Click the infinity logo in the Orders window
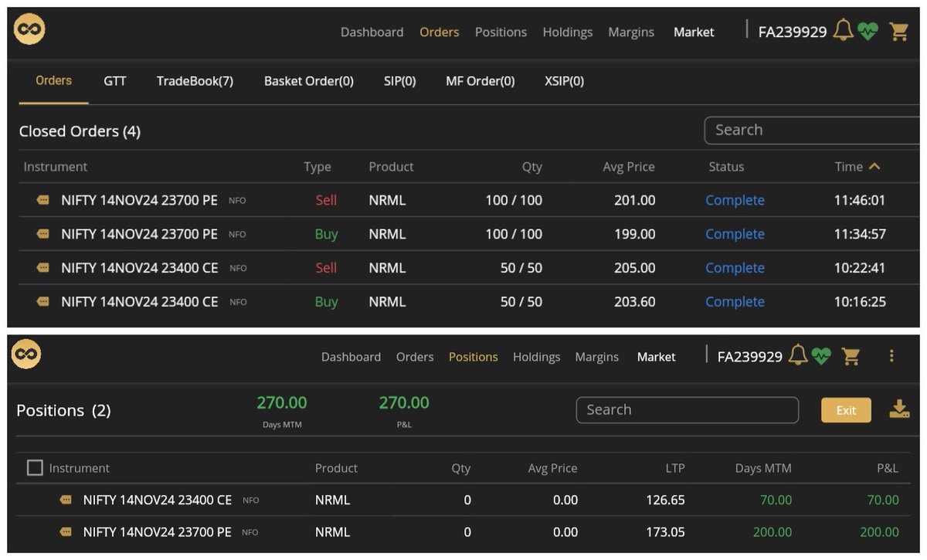This screenshot has width=927, height=560. point(29,30)
